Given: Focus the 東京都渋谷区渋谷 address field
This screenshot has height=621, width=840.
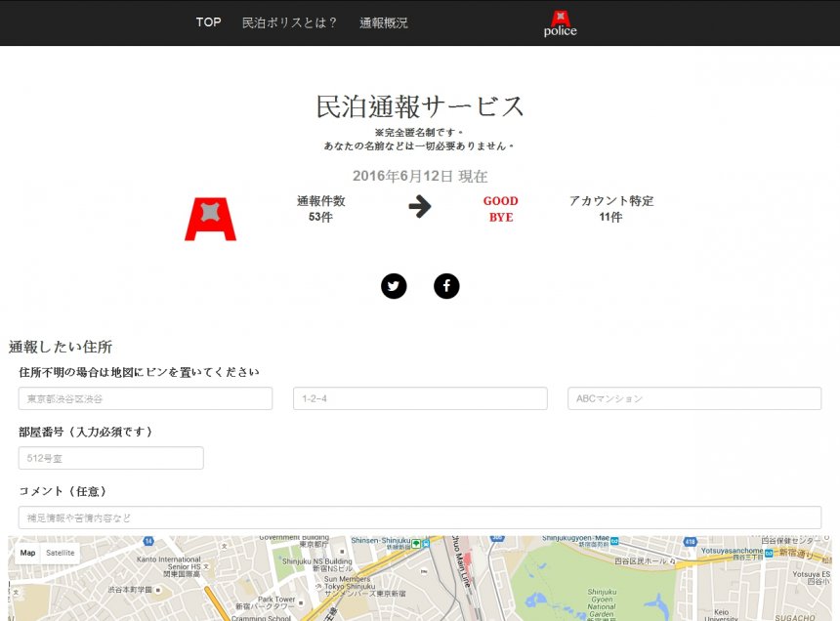Looking at the screenshot, I should tap(146, 398).
